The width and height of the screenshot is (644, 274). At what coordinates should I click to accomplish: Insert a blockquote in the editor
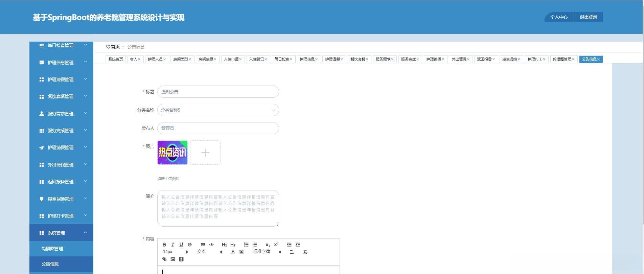203,245
